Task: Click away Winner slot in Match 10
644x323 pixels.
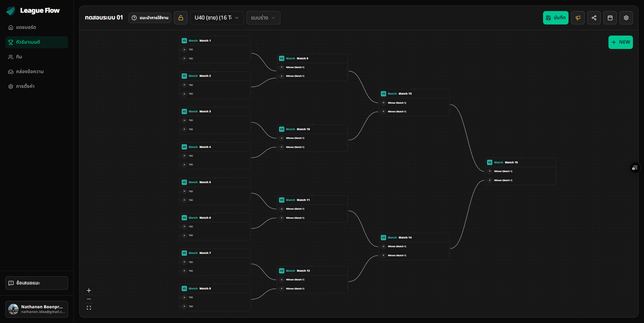Action: [x=312, y=147]
